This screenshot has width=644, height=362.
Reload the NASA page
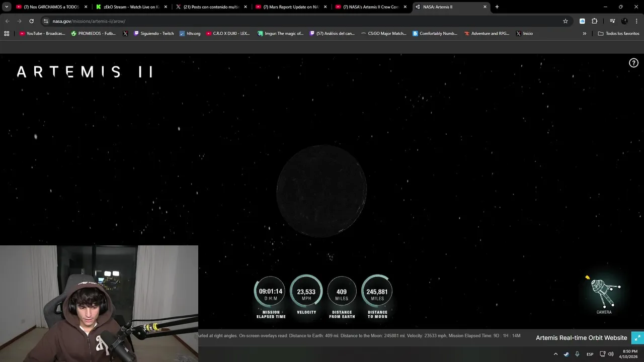click(31, 21)
